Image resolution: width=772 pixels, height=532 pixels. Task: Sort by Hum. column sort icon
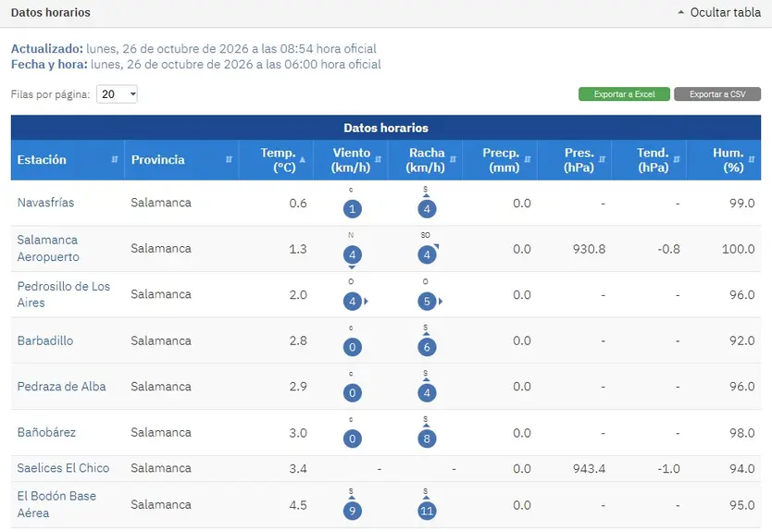(752, 159)
